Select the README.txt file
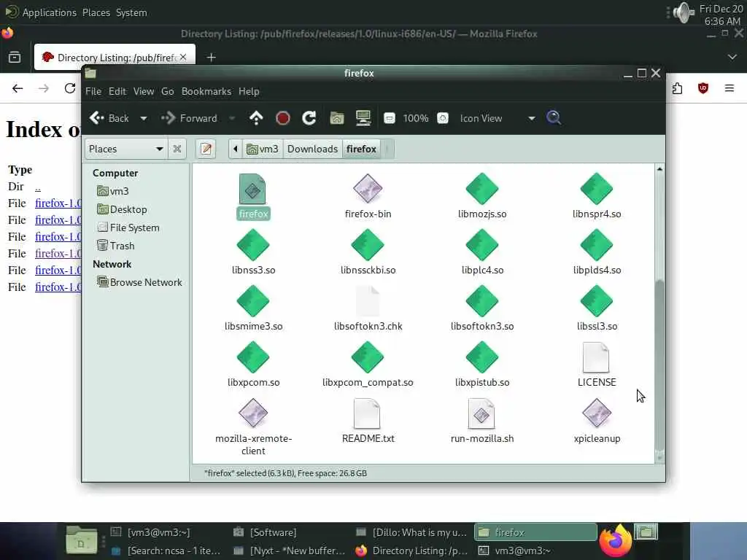The width and height of the screenshot is (747, 560). pyautogui.click(x=368, y=421)
